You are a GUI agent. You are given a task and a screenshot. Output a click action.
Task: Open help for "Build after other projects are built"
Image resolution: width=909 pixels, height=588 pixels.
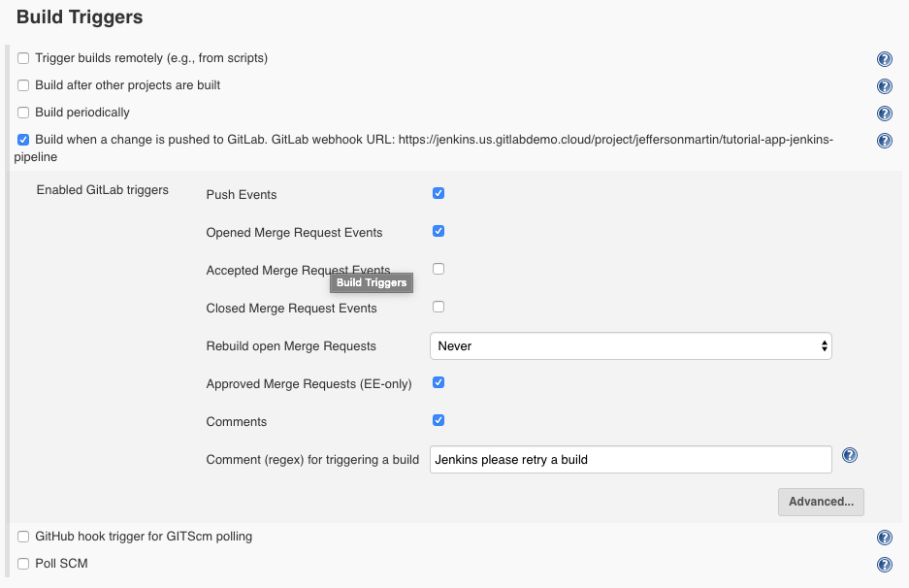[x=884, y=85]
